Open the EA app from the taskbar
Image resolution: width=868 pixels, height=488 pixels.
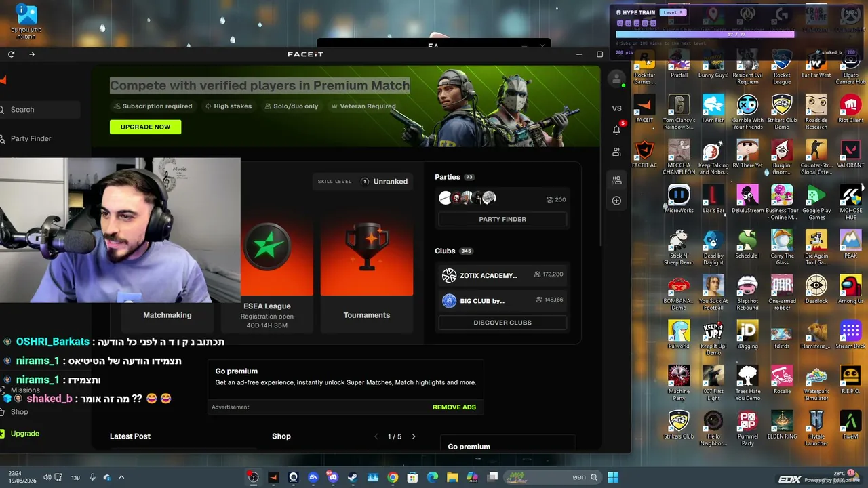pyautogui.click(x=313, y=477)
